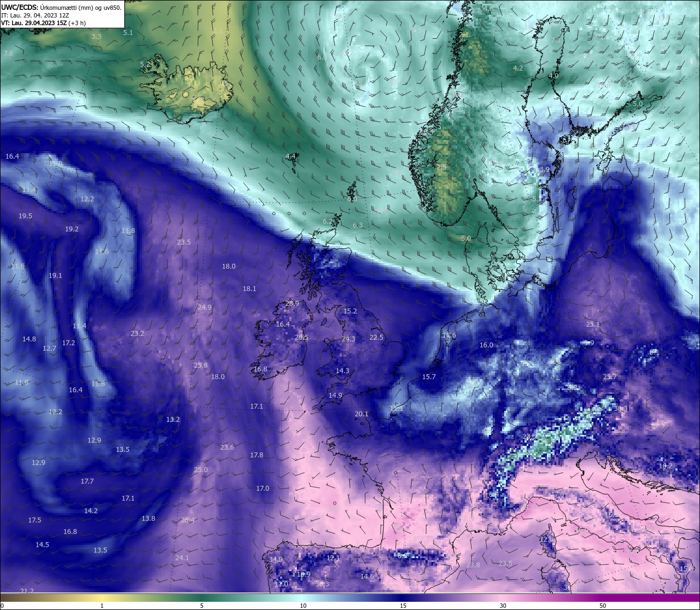700x610 pixels.
Task: Click the map value 15.7 over the Netherlands
Action: (429, 377)
